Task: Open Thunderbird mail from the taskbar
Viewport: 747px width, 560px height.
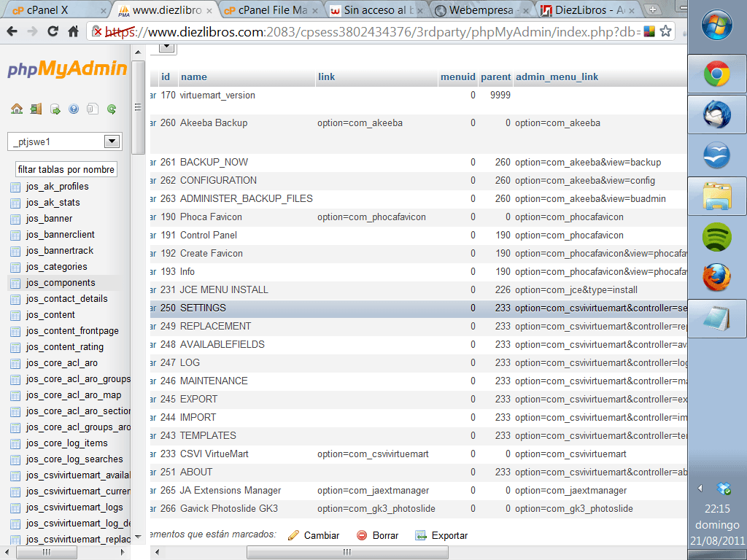Action: click(716, 114)
